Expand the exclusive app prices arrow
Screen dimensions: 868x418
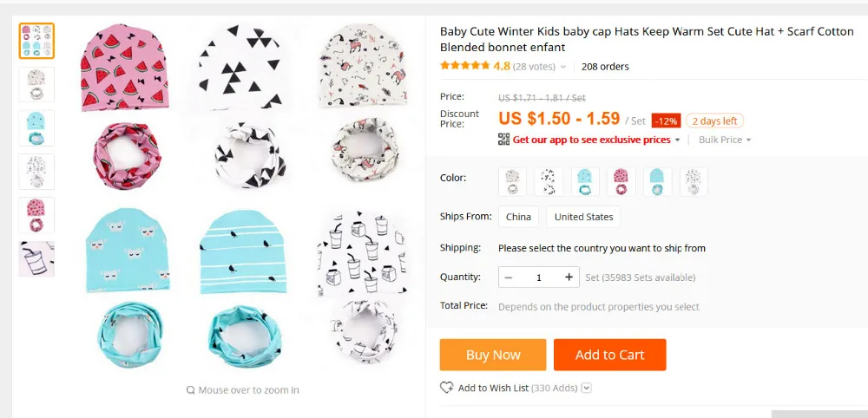tap(677, 140)
